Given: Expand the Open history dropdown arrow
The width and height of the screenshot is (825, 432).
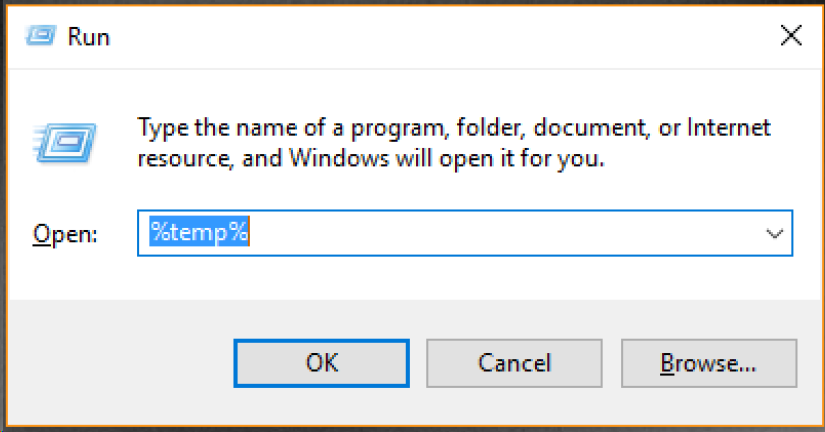Looking at the screenshot, I should click(x=774, y=234).
